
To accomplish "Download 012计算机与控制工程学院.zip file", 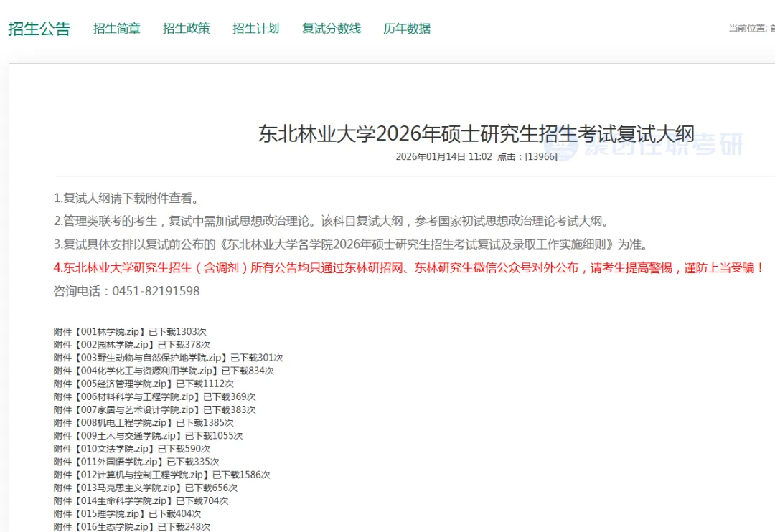I will pyautogui.click(x=142, y=475).
